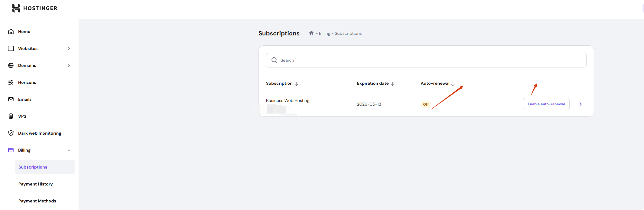Open Business Web Hosting details arrow
Screen dimensions: 644x210
tap(580, 104)
